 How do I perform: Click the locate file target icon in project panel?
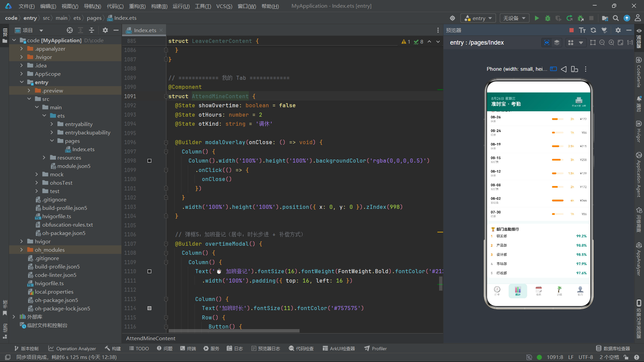pos(70,30)
